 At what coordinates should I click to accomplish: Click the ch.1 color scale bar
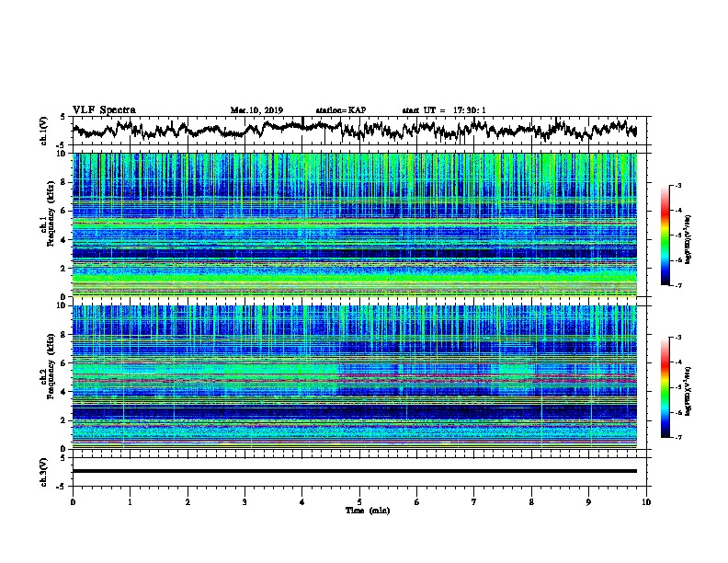point(665,236)
